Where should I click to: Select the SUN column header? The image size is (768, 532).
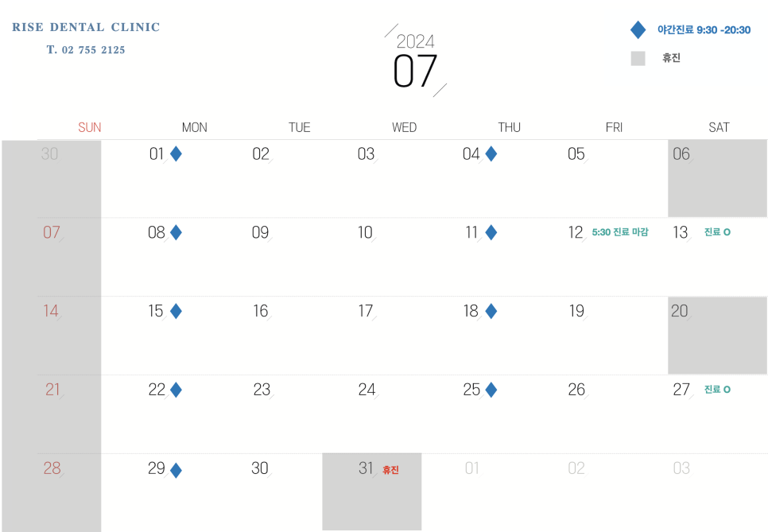[x=90, y=127]
